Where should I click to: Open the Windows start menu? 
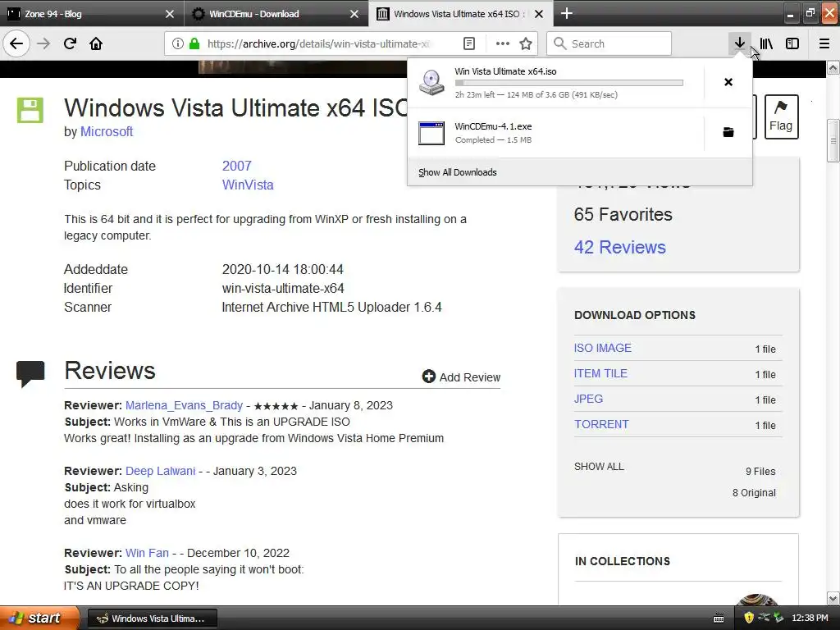(39, 618)
